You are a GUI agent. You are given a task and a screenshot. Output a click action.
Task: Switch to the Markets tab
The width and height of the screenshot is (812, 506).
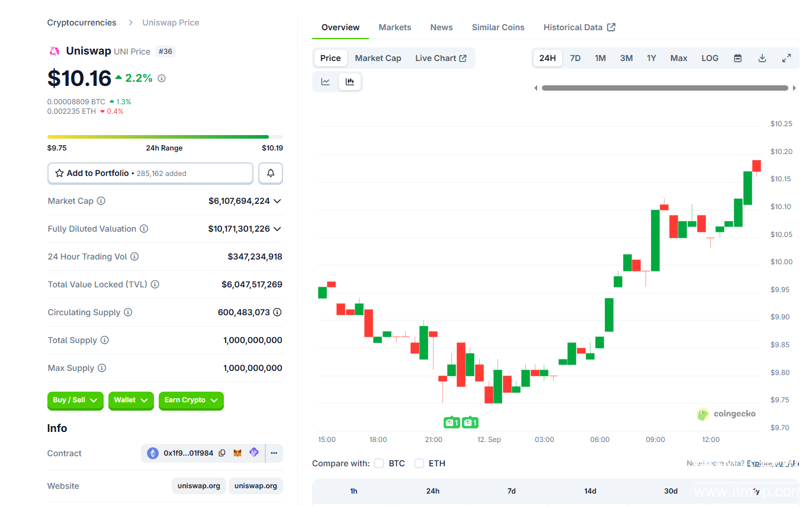coord(394,27)
